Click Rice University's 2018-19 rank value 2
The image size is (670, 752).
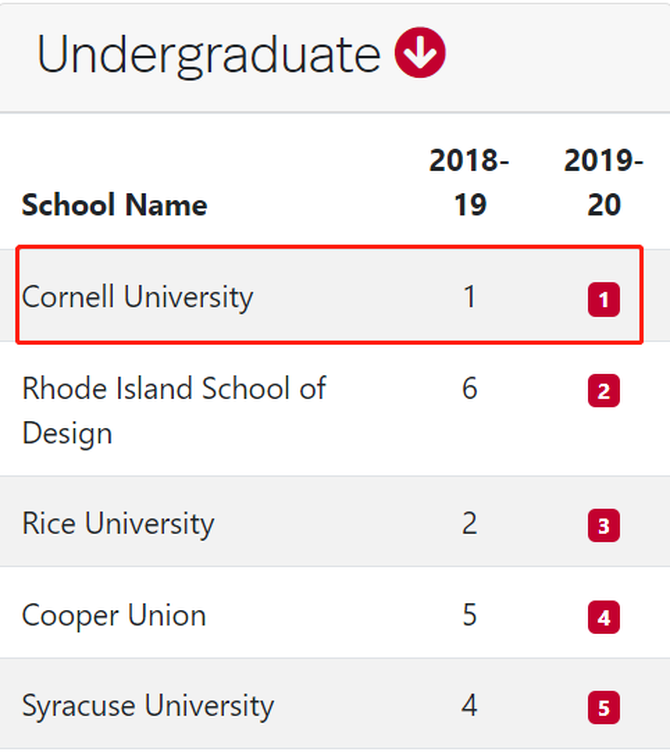(470, 523)
